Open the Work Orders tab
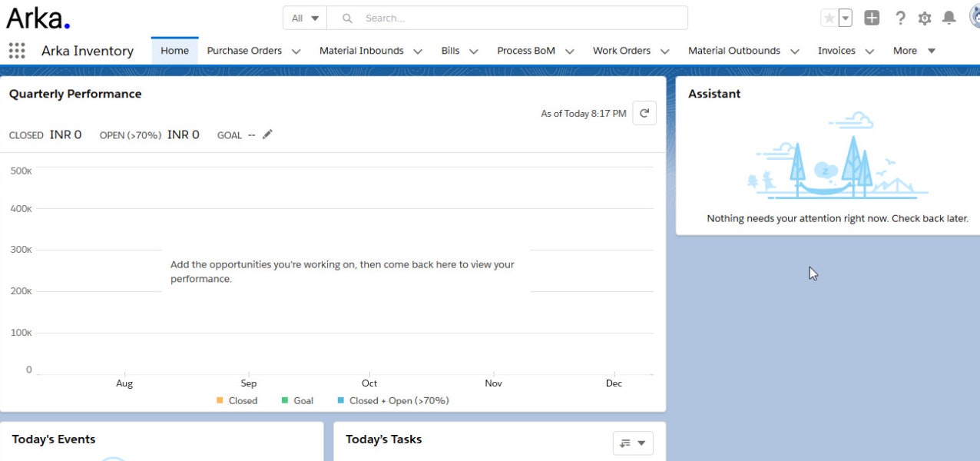 (x=622, y=51)
